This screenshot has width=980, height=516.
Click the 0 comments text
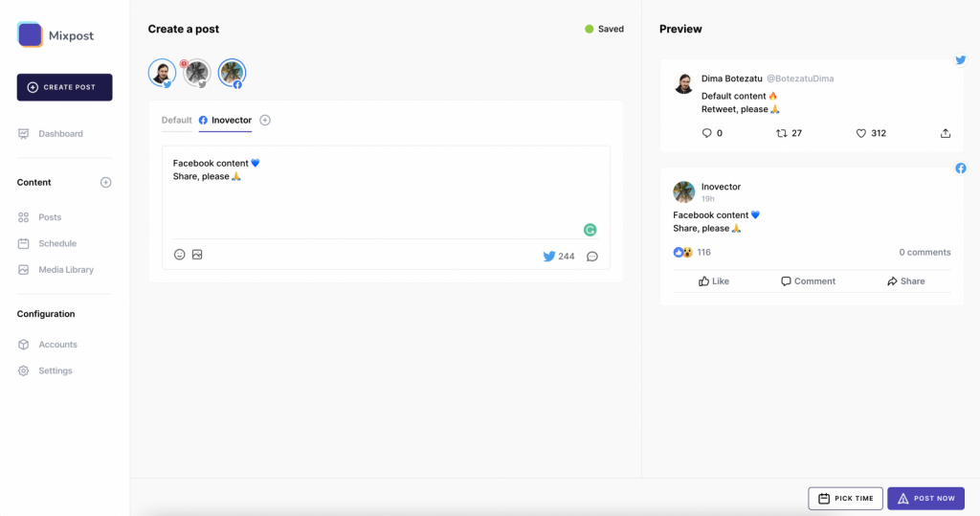point(925,253)
